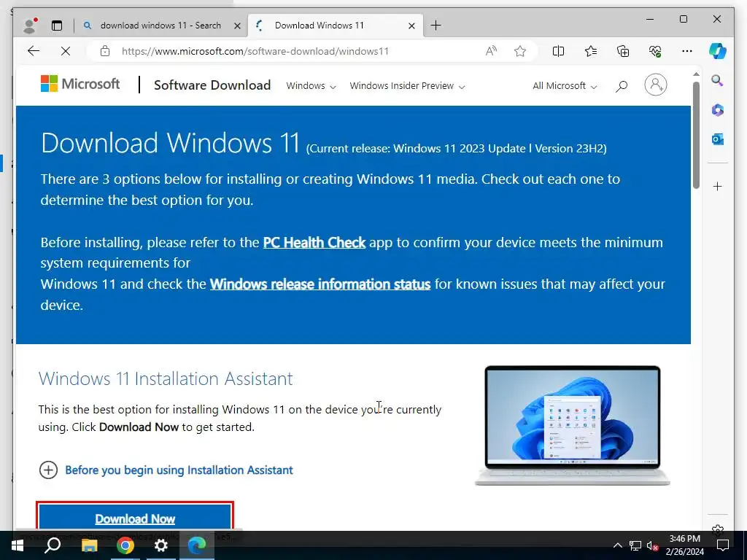The height and width of the screenshot is (560, 747).
Task: Select the Microsoft Edge taskbar icon
Action: pos(197,545)
